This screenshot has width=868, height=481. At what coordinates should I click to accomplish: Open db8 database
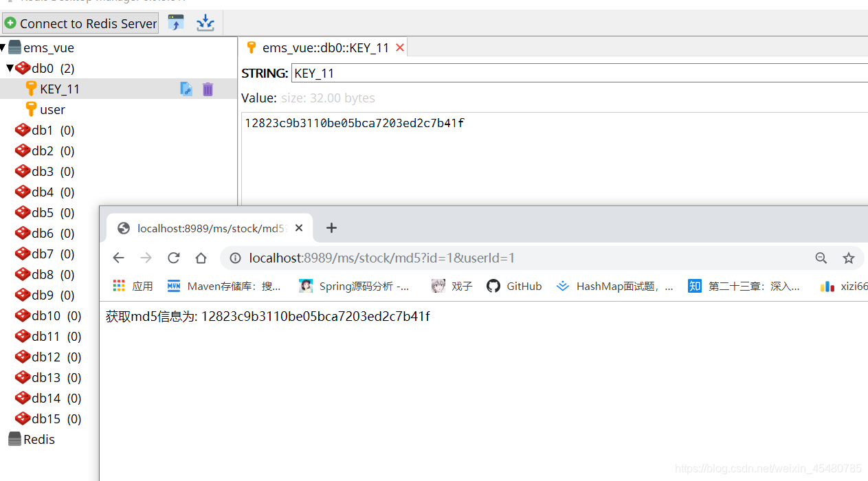pyautogui.click(x=45, y=274)
